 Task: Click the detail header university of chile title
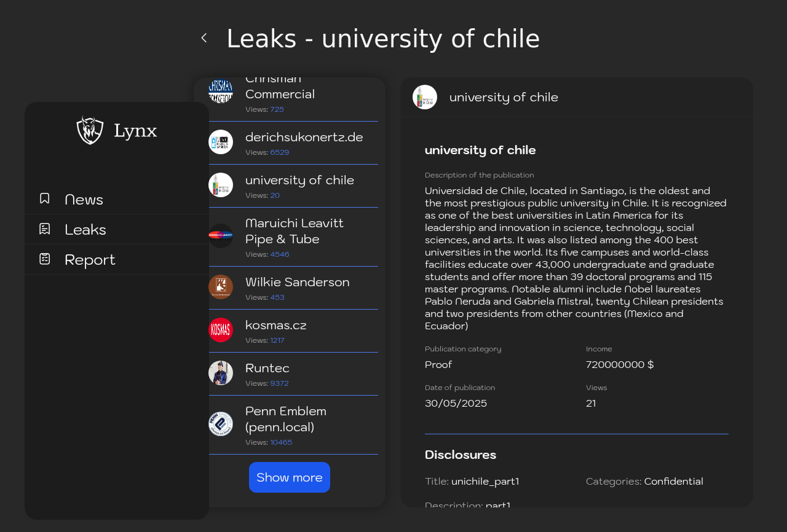click(504, 97)
